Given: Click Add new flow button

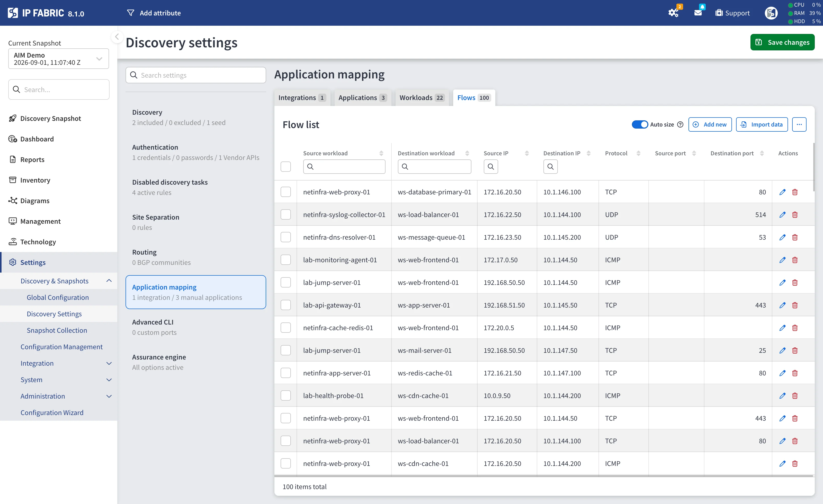Looking at the screenshot, I should click(710, 124).
